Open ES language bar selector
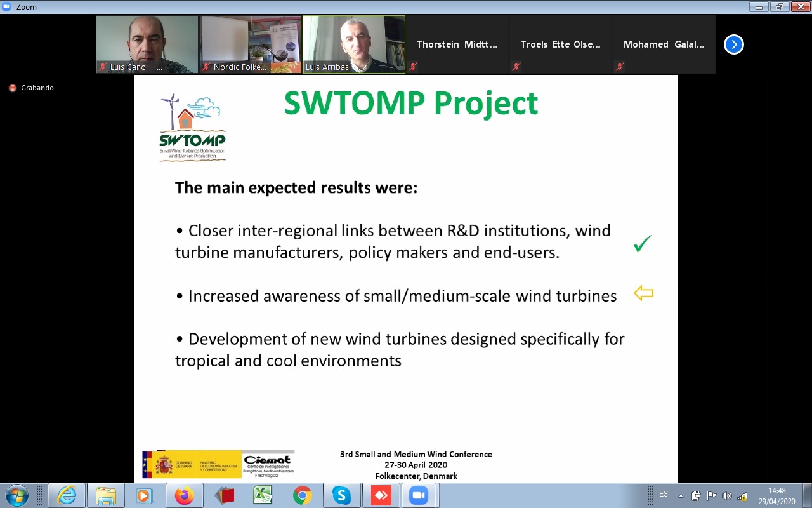812x508 pixels. (x=664, y=494)
